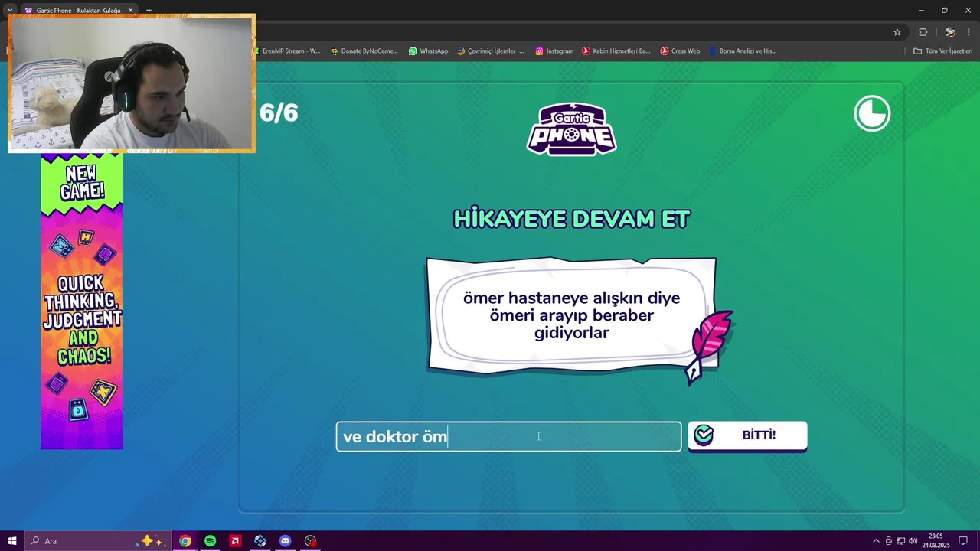Open the AMD software taskbar icon

(x=235, y=541)
